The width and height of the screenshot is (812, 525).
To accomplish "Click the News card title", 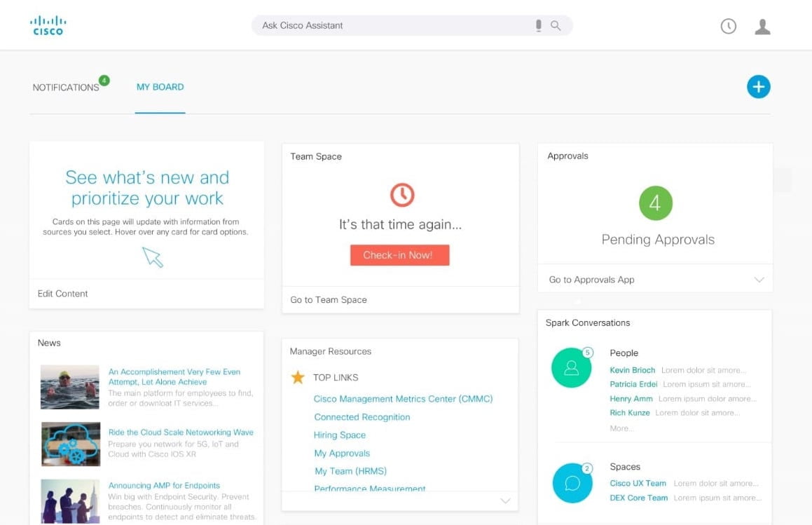I will [48, 343].
